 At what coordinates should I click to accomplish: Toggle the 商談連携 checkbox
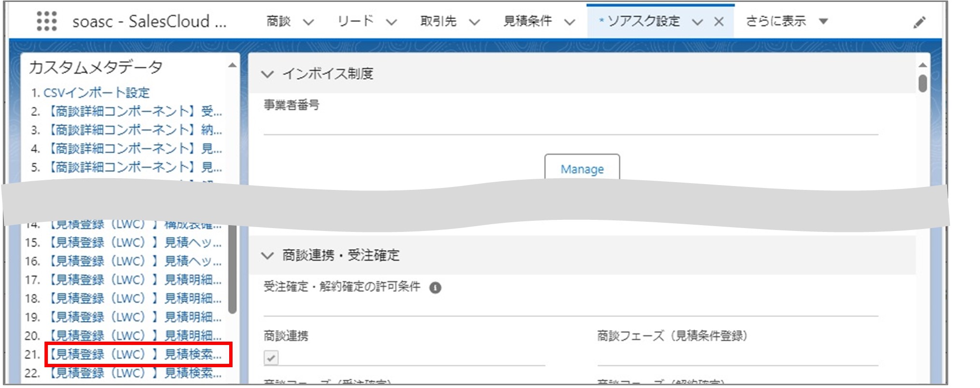coord(271,358)
